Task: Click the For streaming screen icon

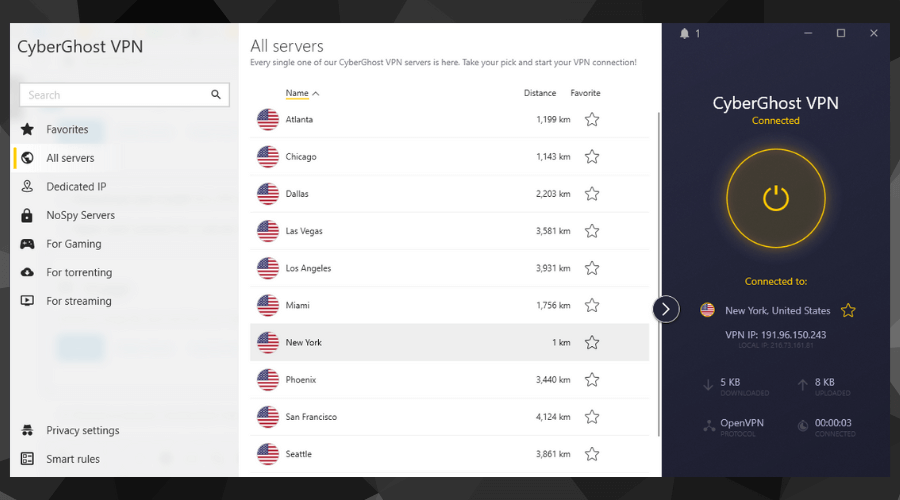Action: [27, 301]
